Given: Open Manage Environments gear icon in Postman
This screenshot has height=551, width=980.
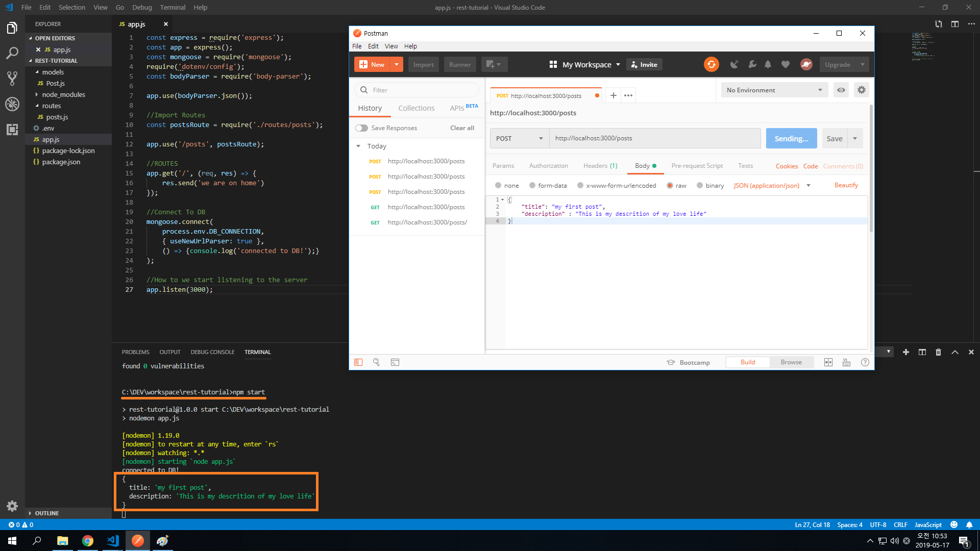Looking at the screenshot, I should pos(862,90).
